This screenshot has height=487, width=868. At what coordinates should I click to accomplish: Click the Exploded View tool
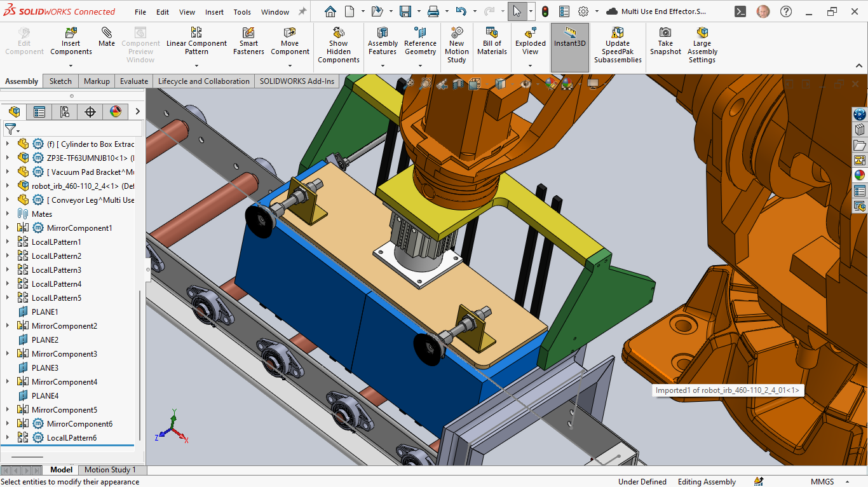click(531, 41)
